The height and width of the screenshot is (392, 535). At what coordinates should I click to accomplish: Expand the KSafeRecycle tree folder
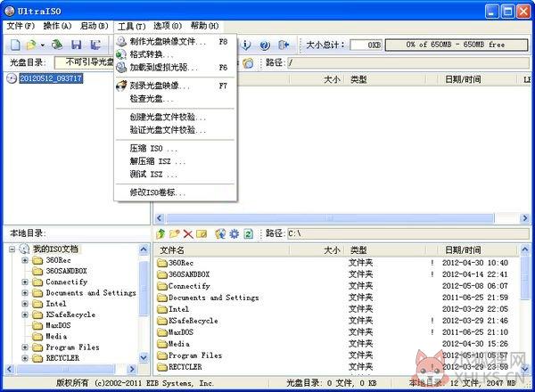(25, 315)
